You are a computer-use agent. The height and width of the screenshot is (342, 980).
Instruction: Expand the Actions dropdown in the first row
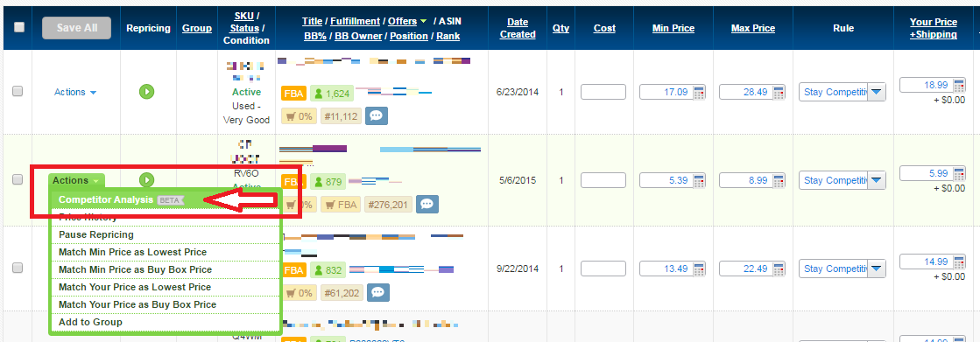pyautogui.click(x=75, y=92)
